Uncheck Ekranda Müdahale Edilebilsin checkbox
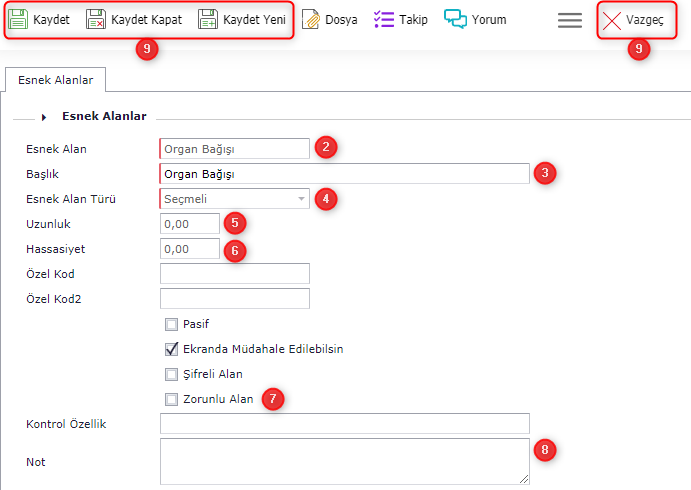The image size is (691, 490). pyautogui.click(x=172, y=349)
